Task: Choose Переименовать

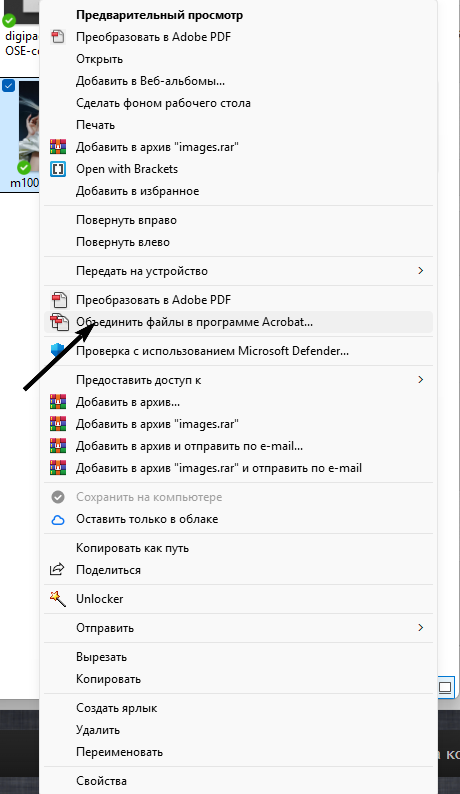Action: 239,752
